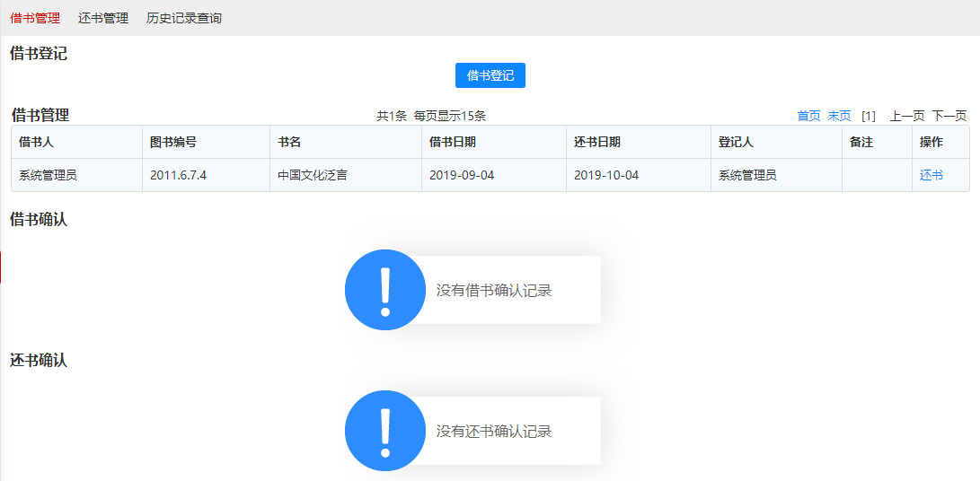Image resolution: width=980 pixels, height=481 pixels.
Task: Go to the first page via 首页
Action: (808, 116)
